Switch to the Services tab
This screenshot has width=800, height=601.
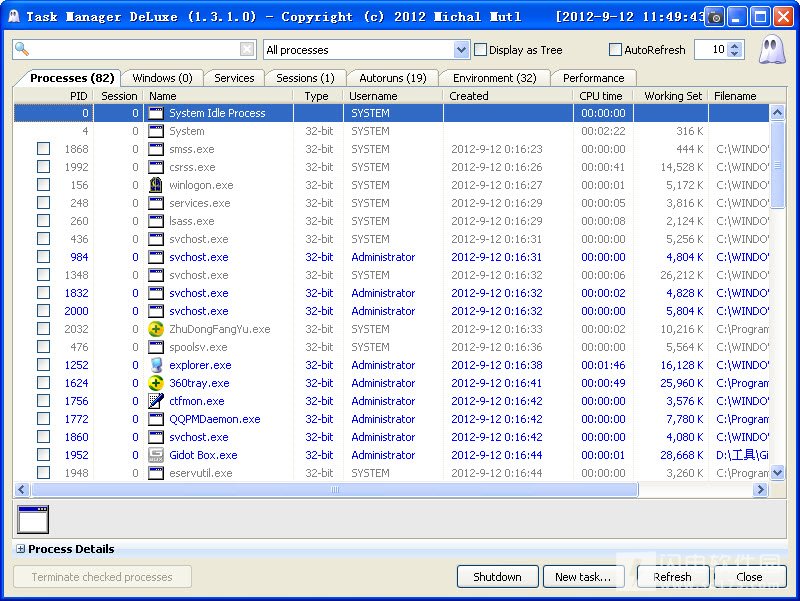click(x=234, y=78)
